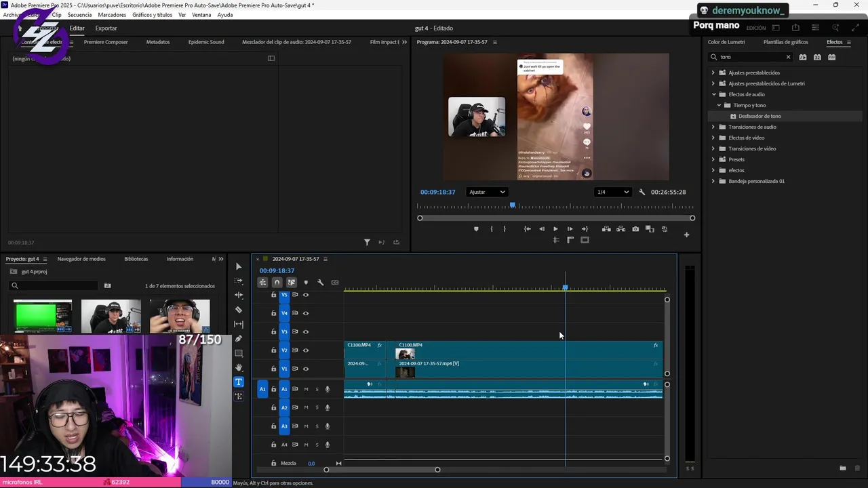Expand the Presets folder

[713, 159]
